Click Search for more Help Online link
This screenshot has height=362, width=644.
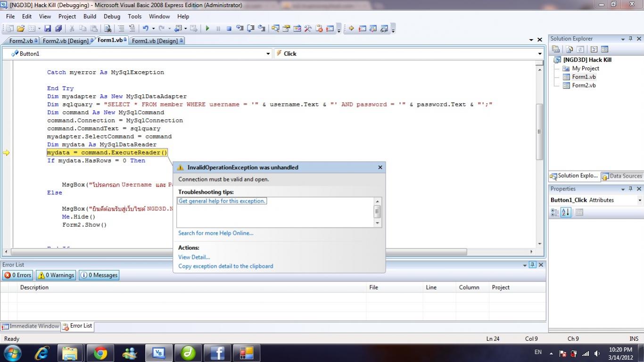click(215, 233)
